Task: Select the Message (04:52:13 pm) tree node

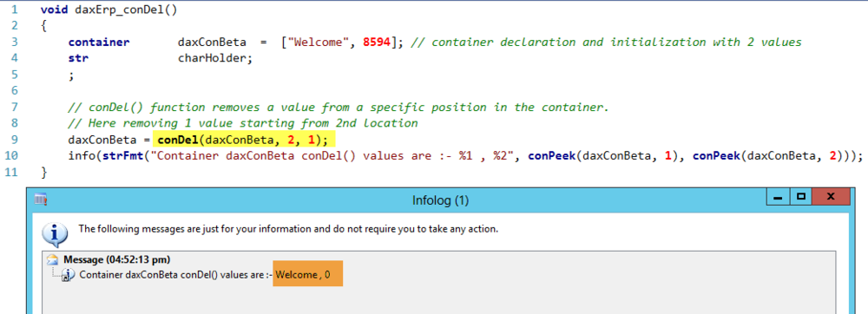Action: tap(116, 259)
